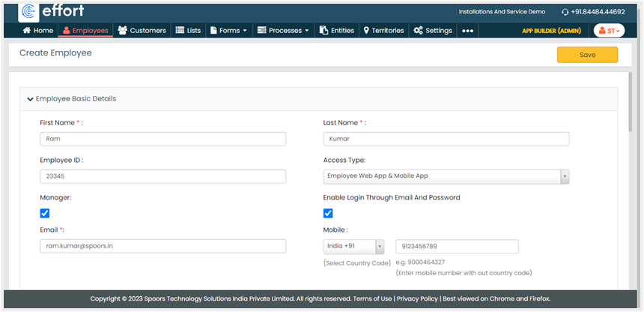The height and width of the screenshot is (312, 644).
Task: Click the effort logo icon
Action: click(29, 11)
